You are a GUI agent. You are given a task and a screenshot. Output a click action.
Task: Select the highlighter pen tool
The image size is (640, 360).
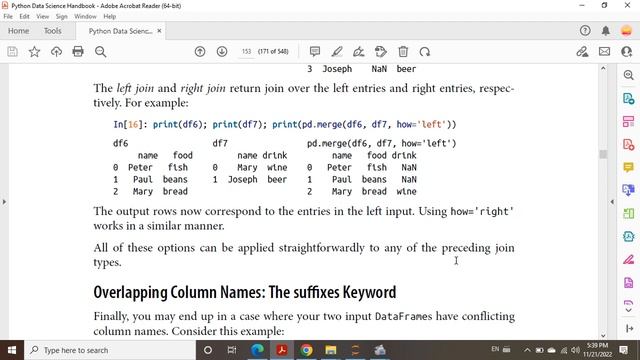pyautogui.click(x=337, y=51)
